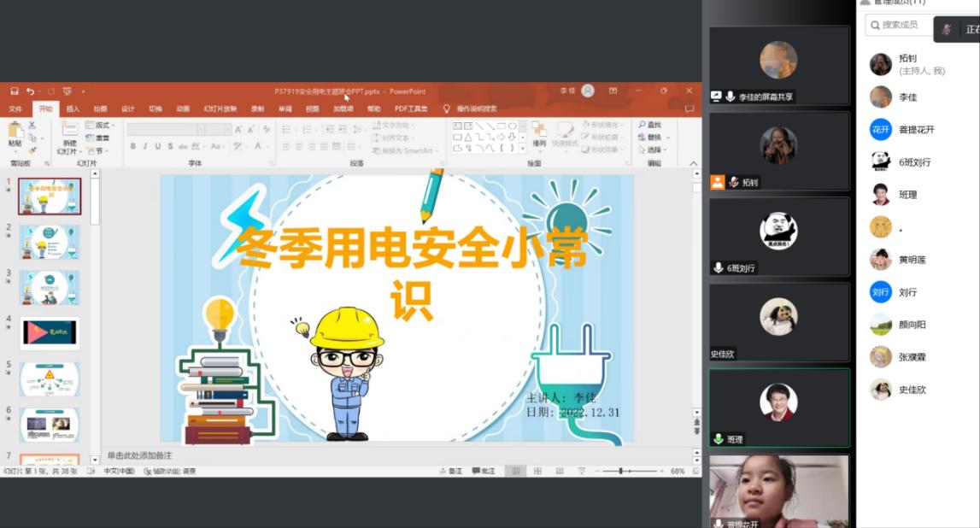The width and height of the screenshot is (980, 528).
Task: Switch to the Design (设计) tab
Action: click(128, 109)
